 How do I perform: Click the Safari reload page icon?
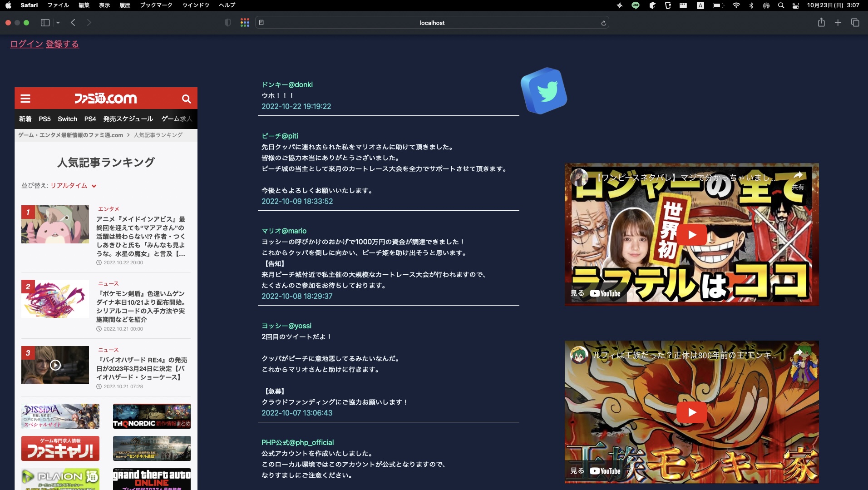(603, 23)
